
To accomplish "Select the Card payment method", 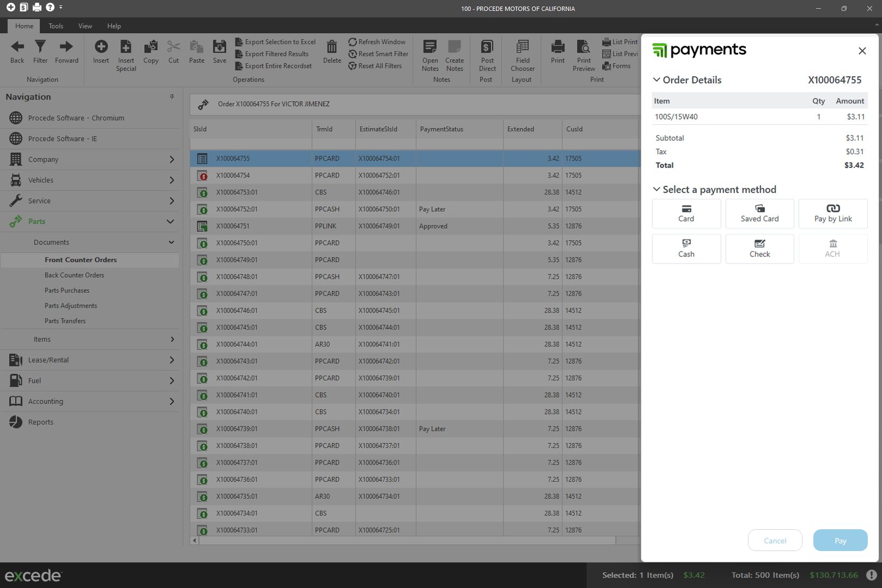I will tap(686, 213).
